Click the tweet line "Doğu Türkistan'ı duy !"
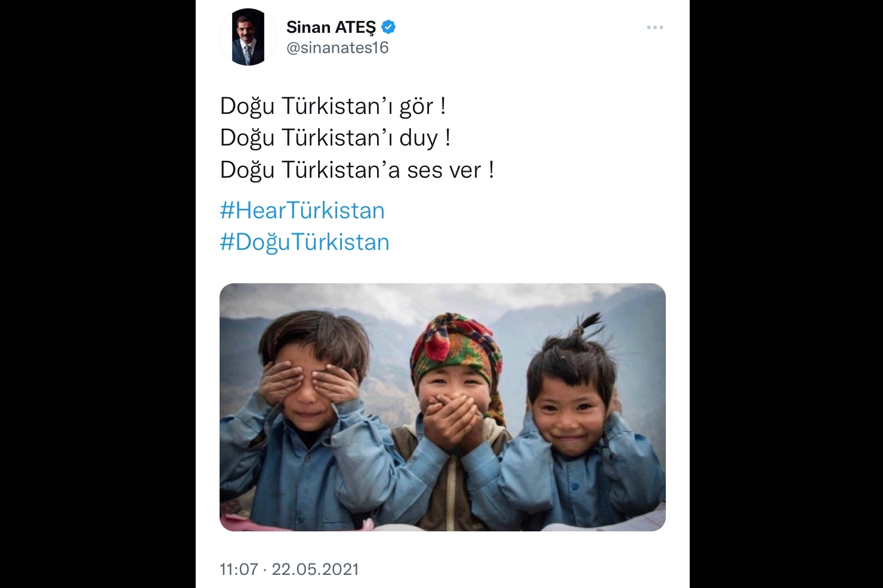This screenshot has width=883, height=588. coord(335,138)
